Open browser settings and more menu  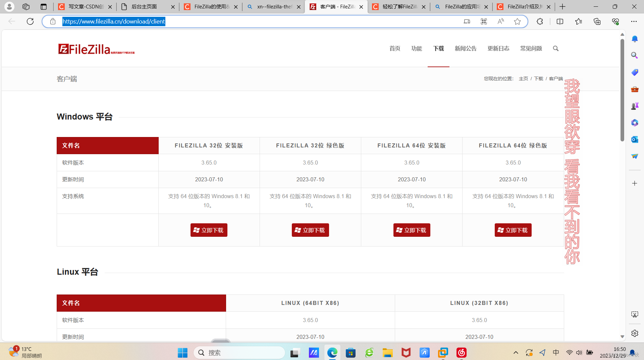coord(634,21)
